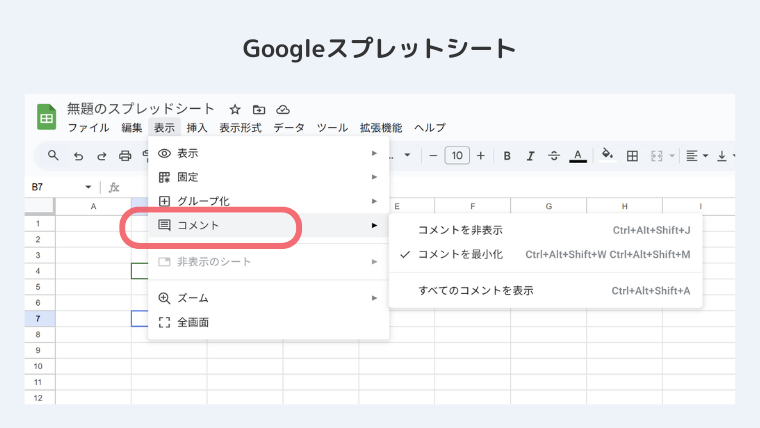Enter full screen with 全画面
The width and height of the screenshot is (760, 428).
point(269,322)
